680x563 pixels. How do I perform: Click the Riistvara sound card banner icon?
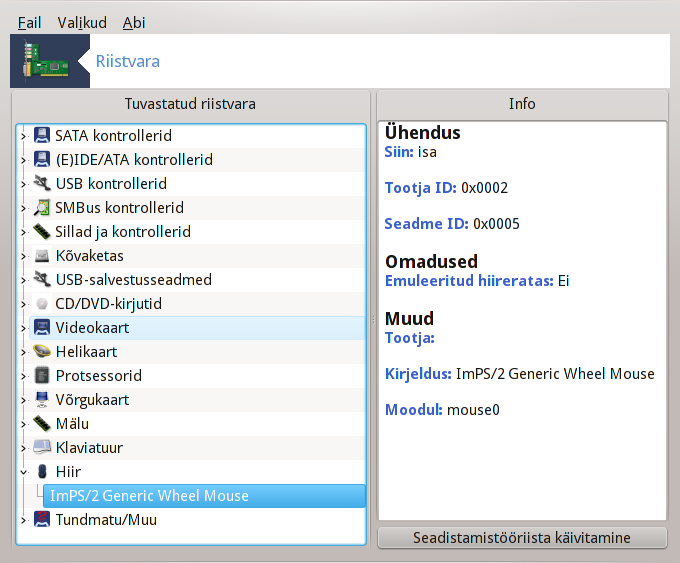pyautogui.click(x=46, y=62)
